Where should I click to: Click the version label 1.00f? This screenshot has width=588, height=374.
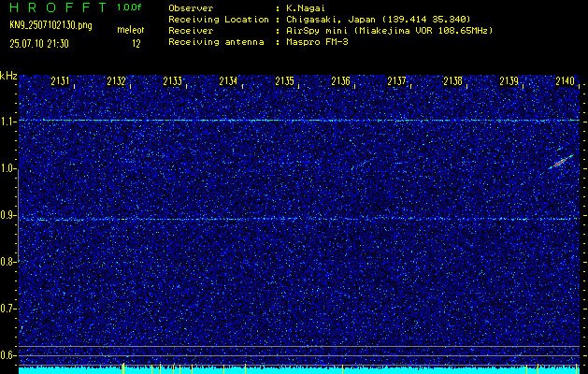coord(129,7)
